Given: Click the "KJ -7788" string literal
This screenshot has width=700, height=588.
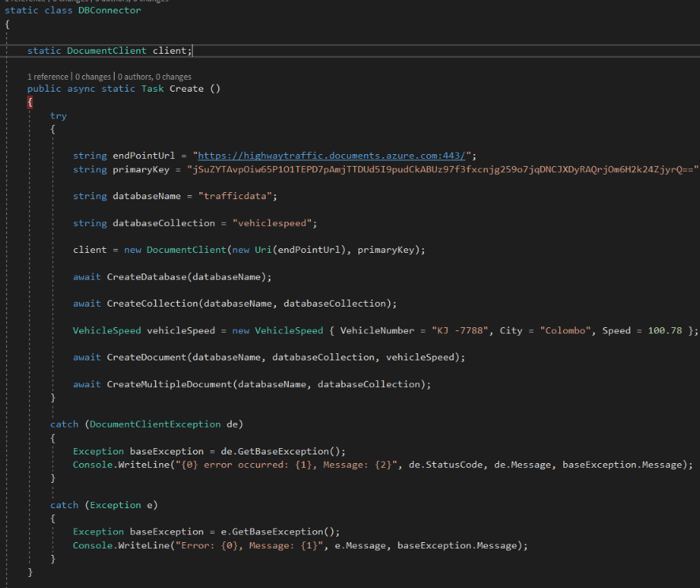Looking at the screenshot, I should pyautogui.click(x=460, y=330).
